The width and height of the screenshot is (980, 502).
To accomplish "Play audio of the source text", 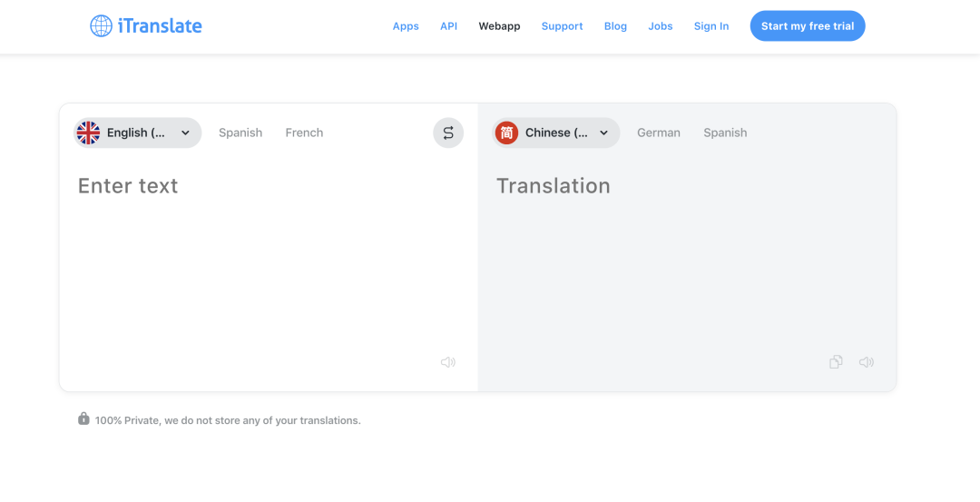I will coord(448,362).
